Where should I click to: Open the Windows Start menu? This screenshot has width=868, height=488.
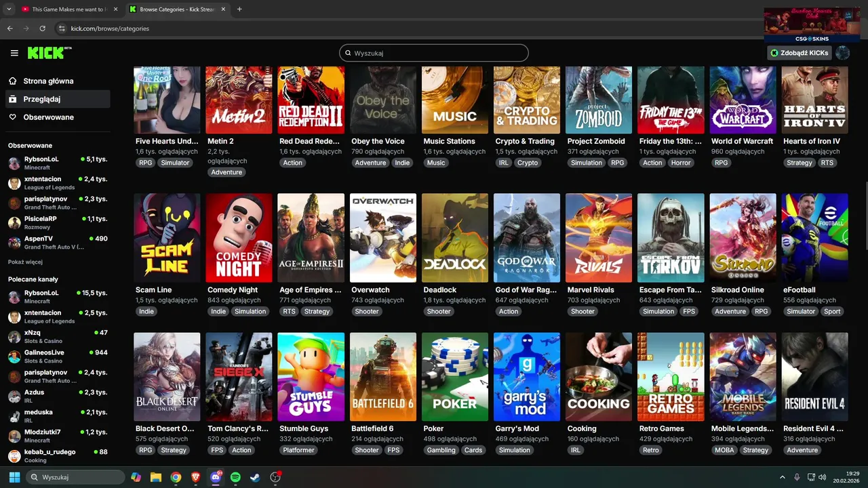(14, 477)
